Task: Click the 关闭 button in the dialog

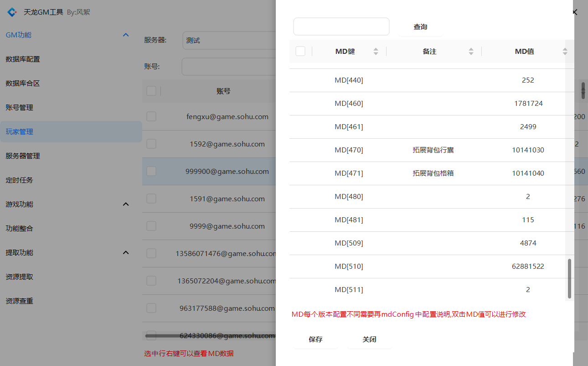Action: tap(369, 340)
